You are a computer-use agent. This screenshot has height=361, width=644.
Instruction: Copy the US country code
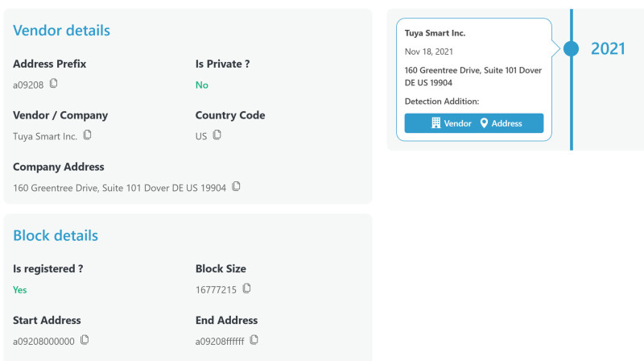point(217,135)
